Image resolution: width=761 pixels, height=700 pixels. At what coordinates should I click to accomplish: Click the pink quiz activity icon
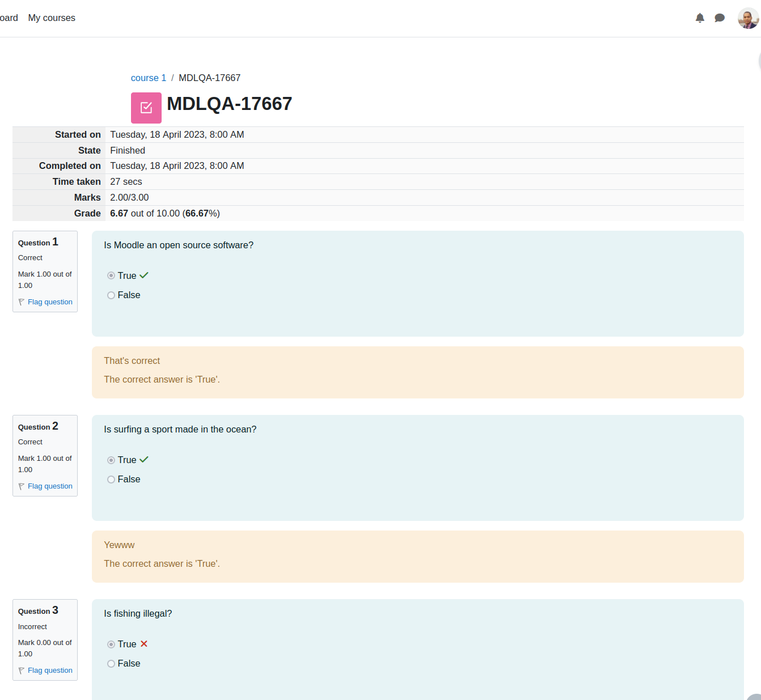click(x=146, y=108)
